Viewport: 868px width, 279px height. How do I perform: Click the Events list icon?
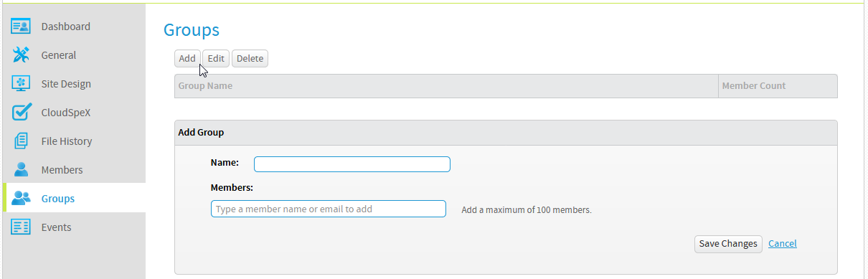22,227
